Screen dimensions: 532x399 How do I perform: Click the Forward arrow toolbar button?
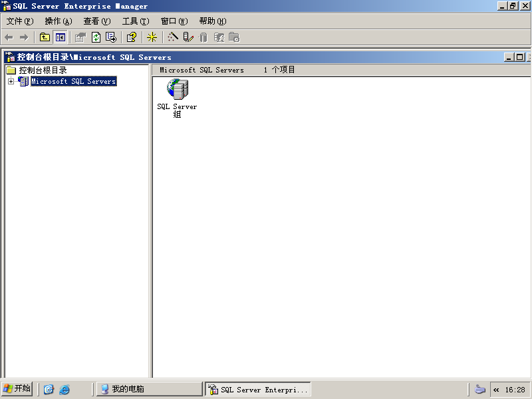pos(24,37)
